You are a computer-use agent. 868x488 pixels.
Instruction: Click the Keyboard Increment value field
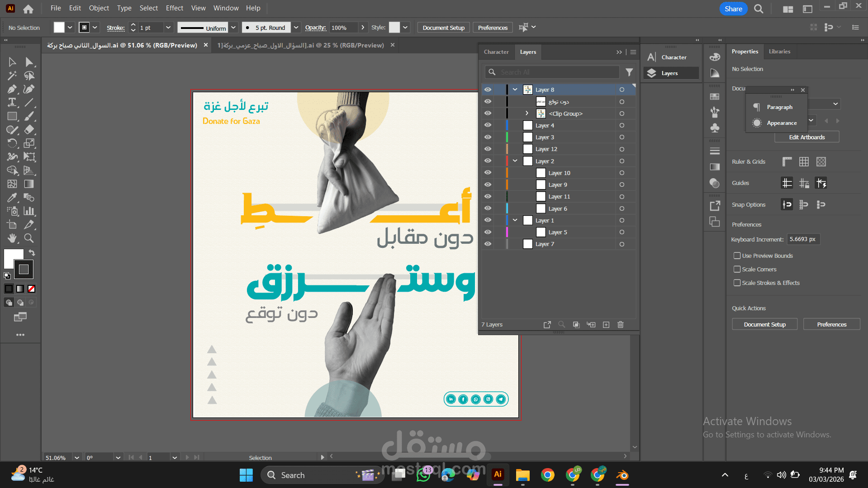(x=803, y=239)
